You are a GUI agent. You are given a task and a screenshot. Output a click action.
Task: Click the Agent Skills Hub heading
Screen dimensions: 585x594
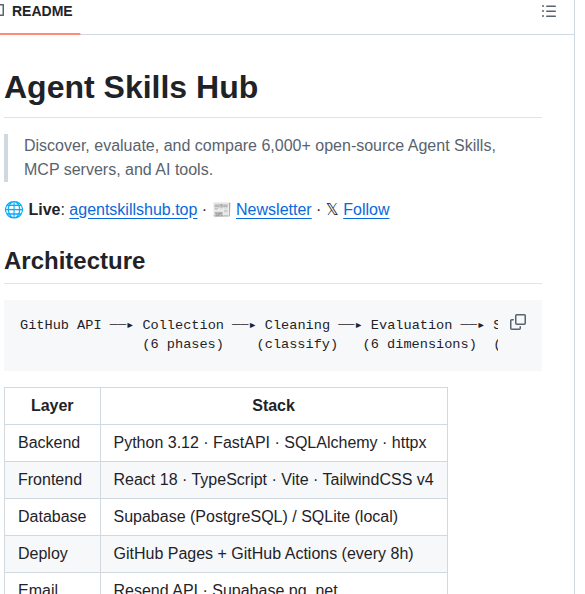pos(131,87)
